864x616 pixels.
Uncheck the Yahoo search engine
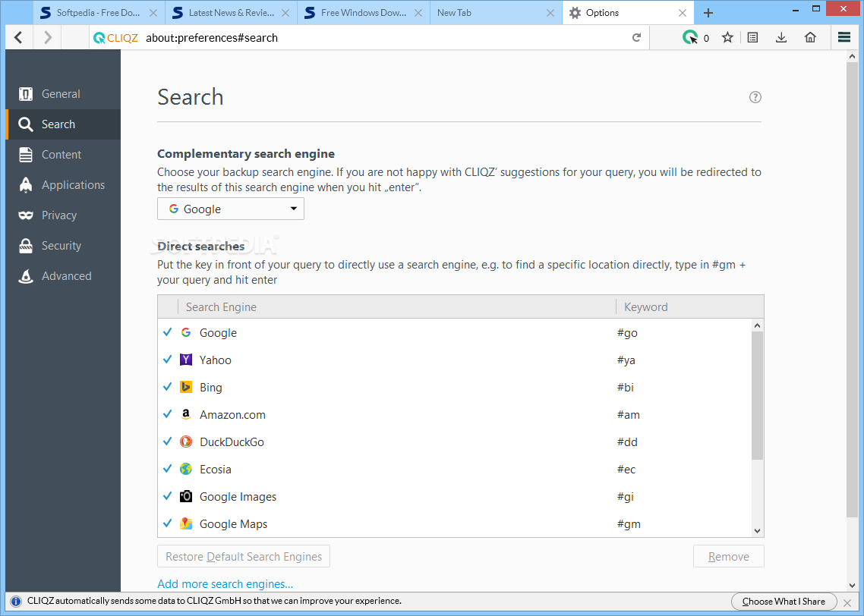pyautogui.click(x=168, y=360)
